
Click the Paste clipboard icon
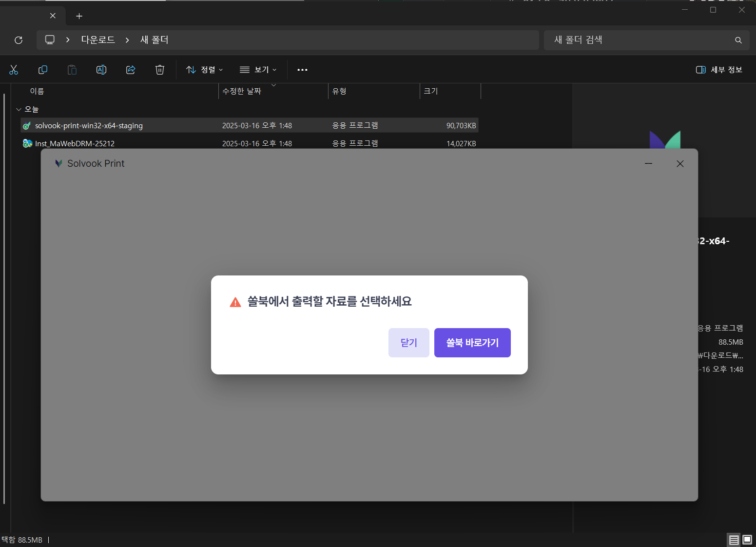point(72,70)
